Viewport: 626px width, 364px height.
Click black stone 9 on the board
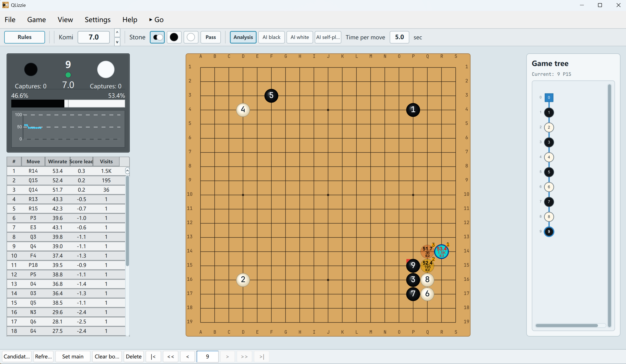coord(413,266)
